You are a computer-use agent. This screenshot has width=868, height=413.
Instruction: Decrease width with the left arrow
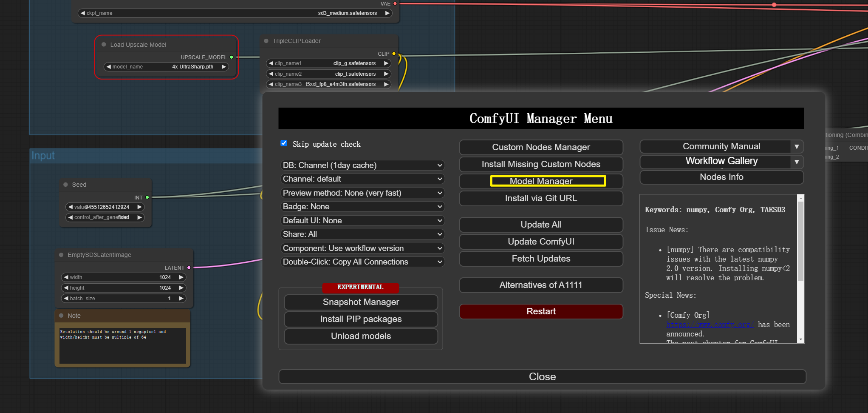(66, 277)
